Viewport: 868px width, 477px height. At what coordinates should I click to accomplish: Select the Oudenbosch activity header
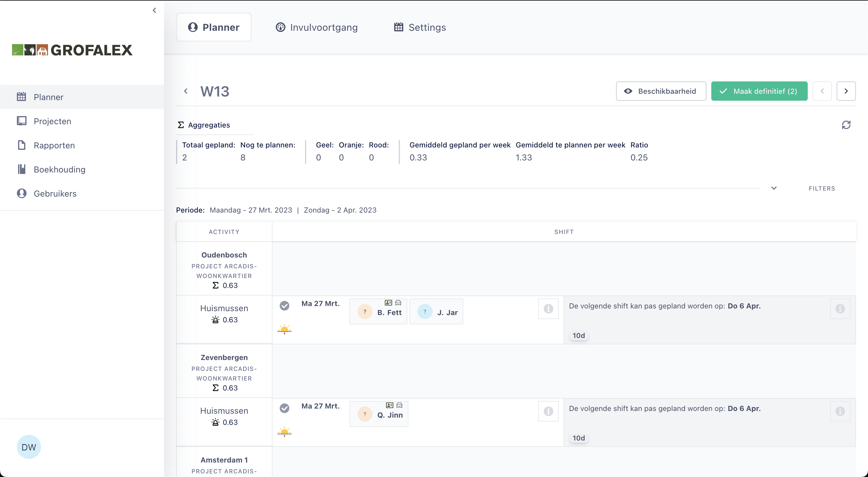coord(224,255)
